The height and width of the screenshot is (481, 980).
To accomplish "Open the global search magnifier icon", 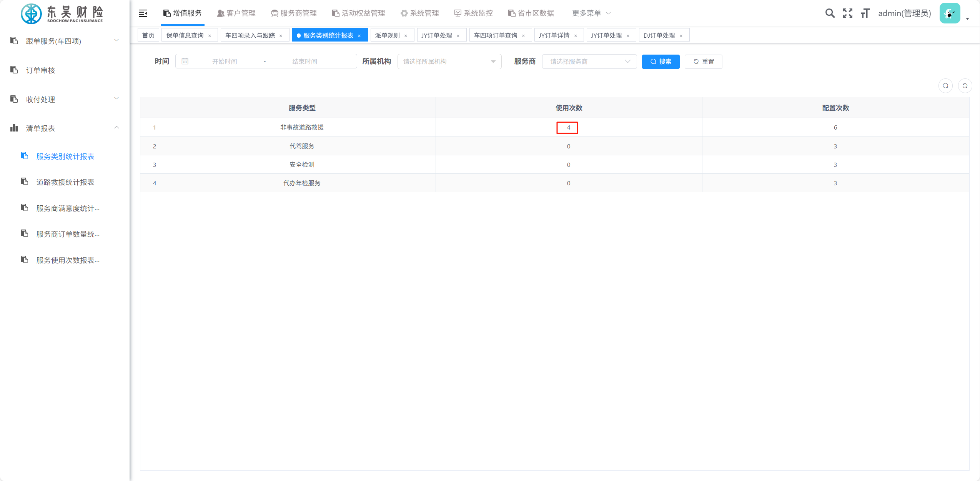I will [830, 13].
